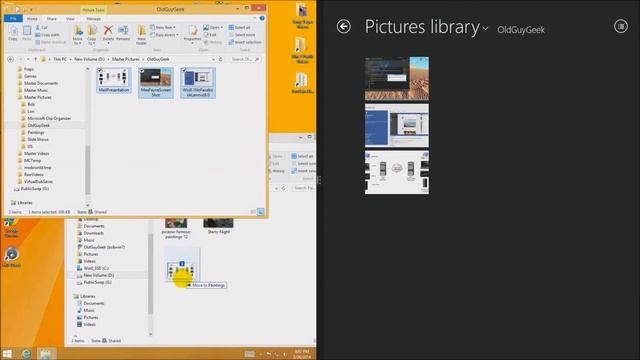Refresh the OldGuyGeek folder view

221,59
